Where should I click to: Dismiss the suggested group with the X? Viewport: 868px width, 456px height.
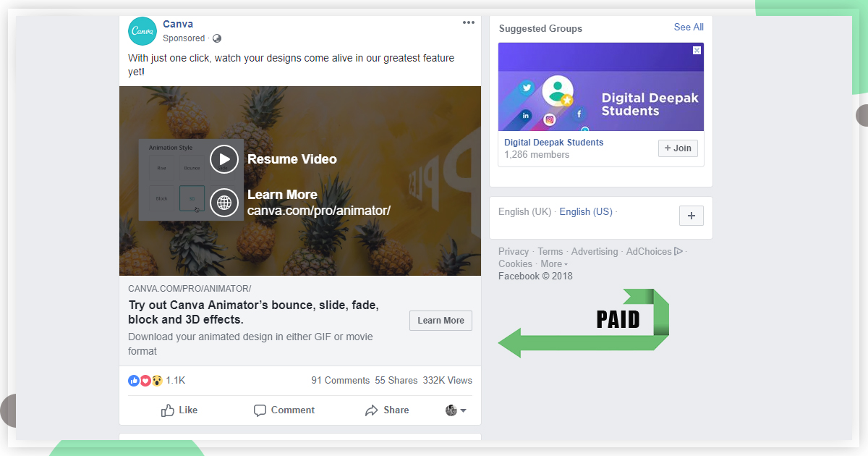pyautogui.click(x=696, y=50)
